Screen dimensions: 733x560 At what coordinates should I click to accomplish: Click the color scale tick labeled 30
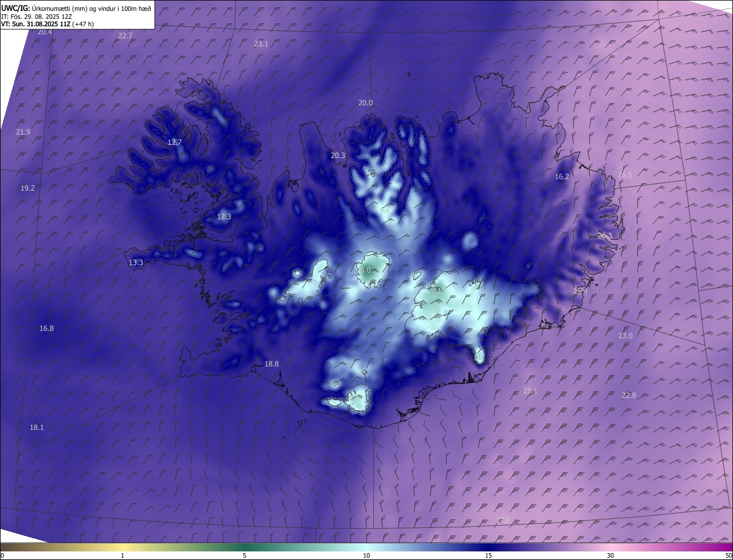(610, 555)
